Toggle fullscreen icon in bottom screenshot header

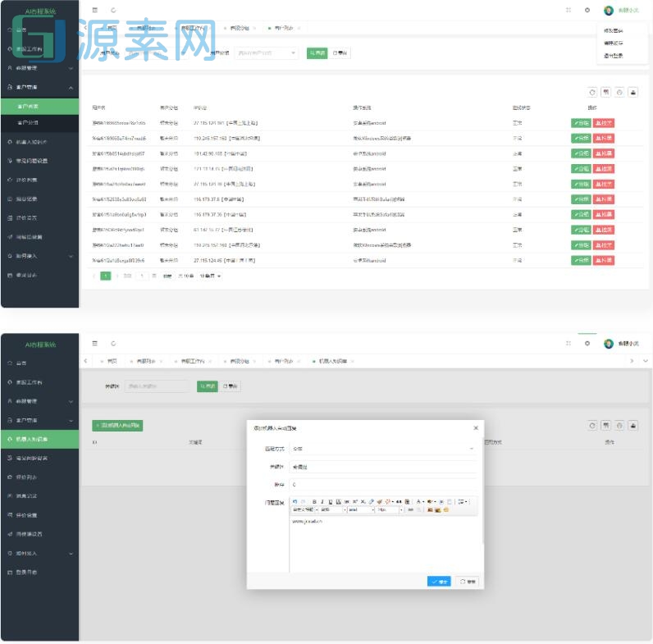click(569, 343)
